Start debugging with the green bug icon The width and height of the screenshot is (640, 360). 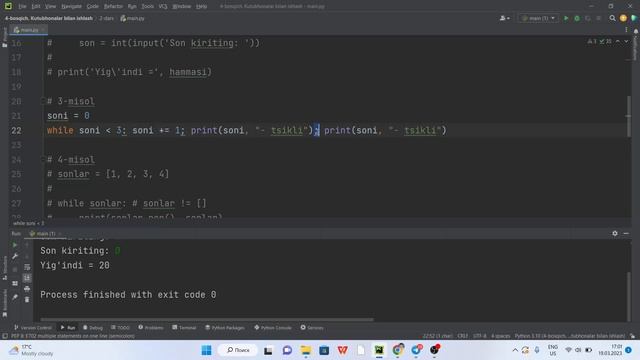tap(577, 18)
